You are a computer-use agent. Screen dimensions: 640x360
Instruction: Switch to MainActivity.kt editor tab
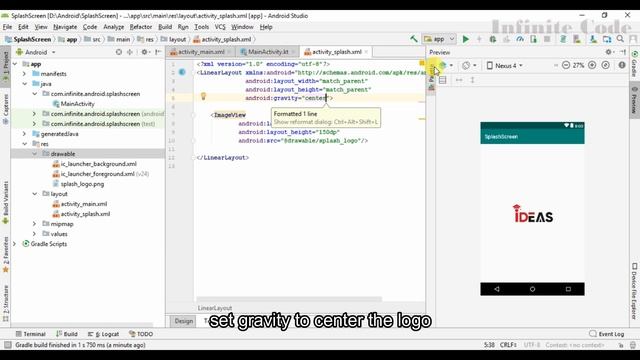(x=268, y=52)
